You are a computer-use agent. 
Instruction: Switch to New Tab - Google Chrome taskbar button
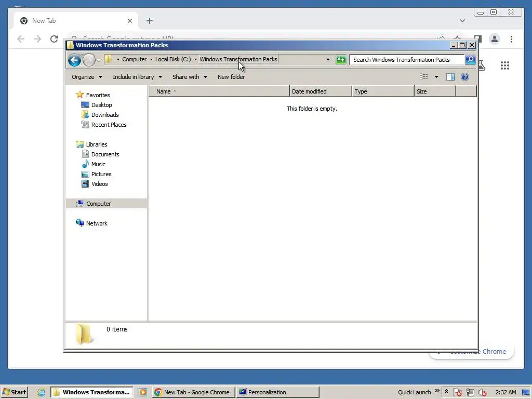pyautogui.click(x=193, y=392)
